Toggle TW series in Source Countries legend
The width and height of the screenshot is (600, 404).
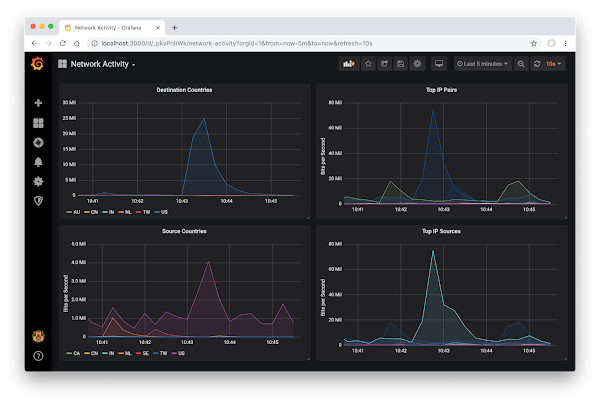160,353
